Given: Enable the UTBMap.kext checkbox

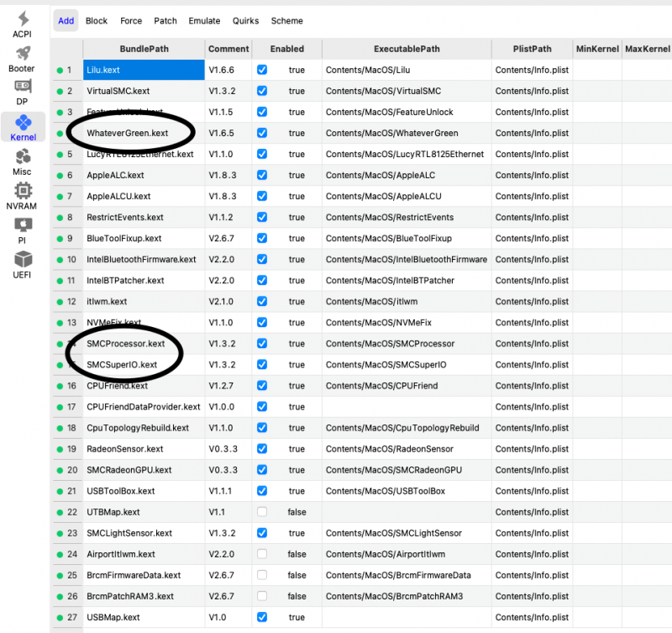Looking at the screenshot, I should tap(262, 512).
